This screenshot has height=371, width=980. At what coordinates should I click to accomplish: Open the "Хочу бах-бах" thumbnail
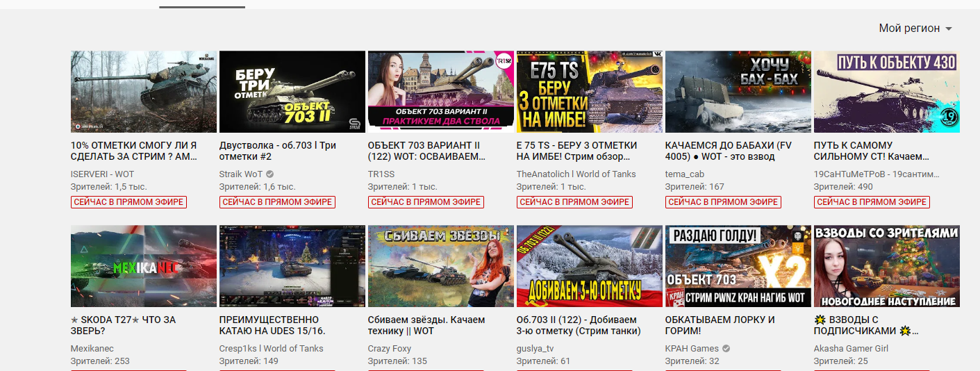[738, 91]
